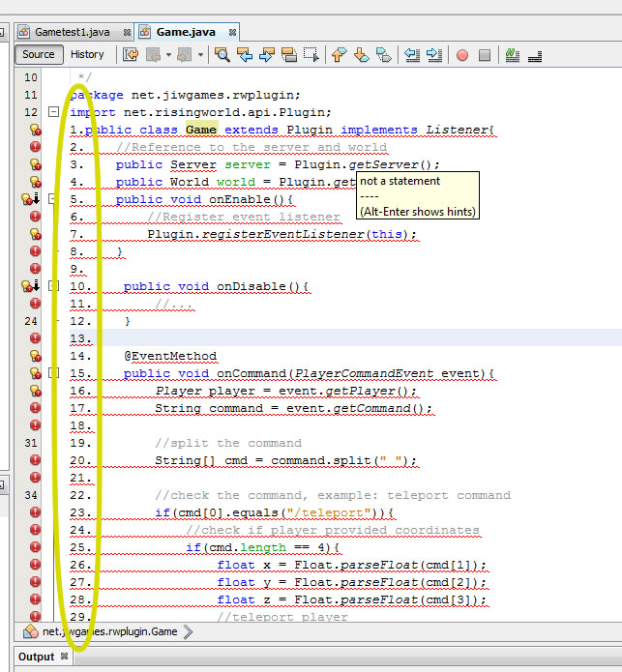622x672 pixels.
Task: Collapse the onEnable method code fold
Action: tap(53, 200)
